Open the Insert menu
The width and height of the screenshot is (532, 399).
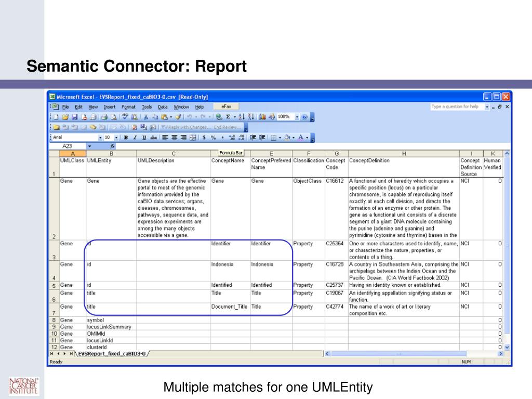tap(109, 107)
